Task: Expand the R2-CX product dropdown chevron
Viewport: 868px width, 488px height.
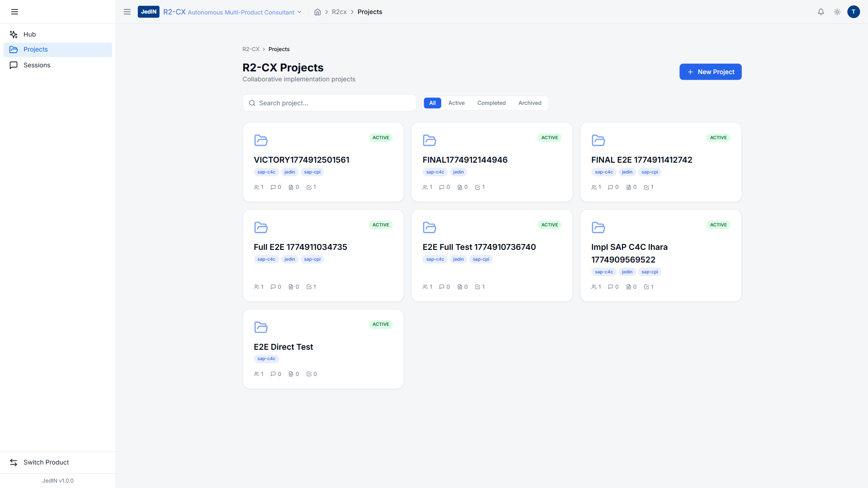Action: pos(299,12)
